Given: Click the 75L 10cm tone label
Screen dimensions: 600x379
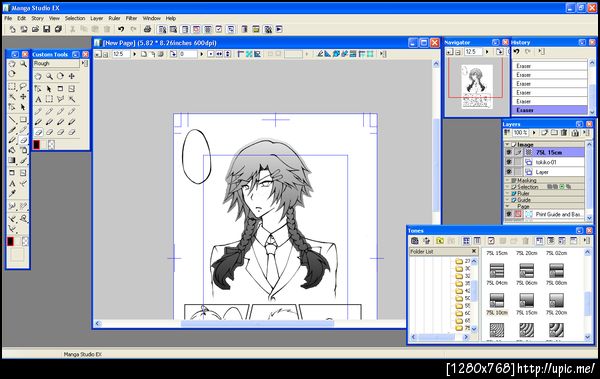Looking at the screenshot, I should tap(497, 313).
